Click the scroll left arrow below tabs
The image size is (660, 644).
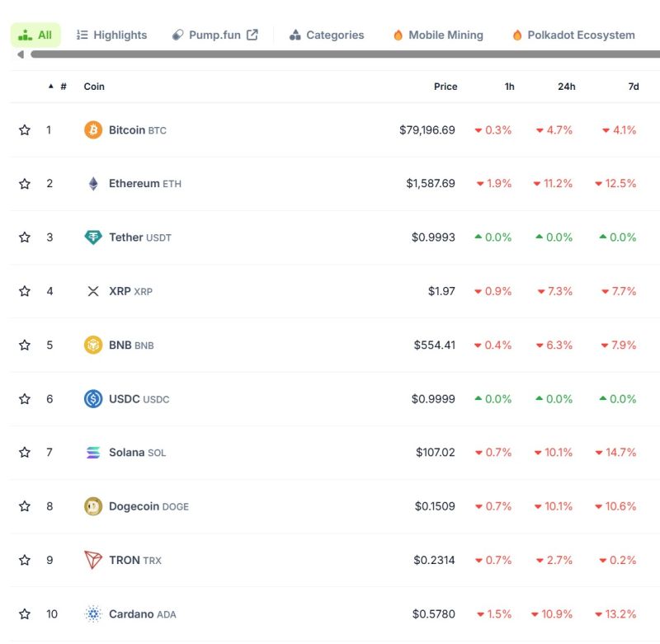20,54
